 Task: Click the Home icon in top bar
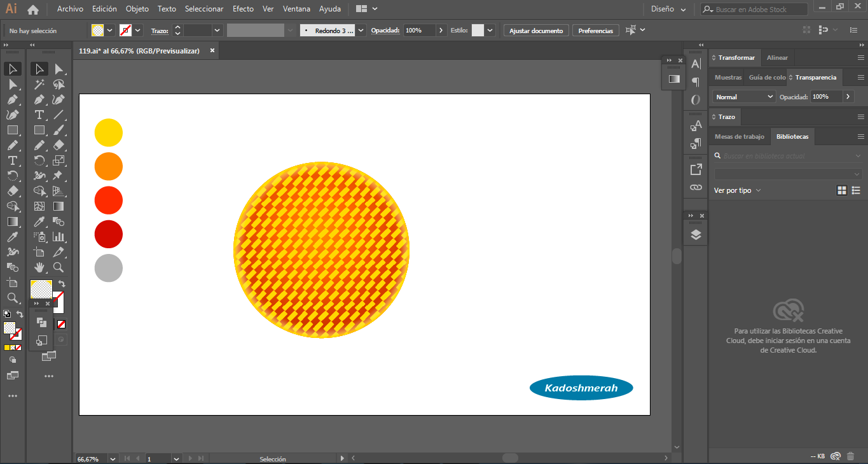[x=33, y=10]
